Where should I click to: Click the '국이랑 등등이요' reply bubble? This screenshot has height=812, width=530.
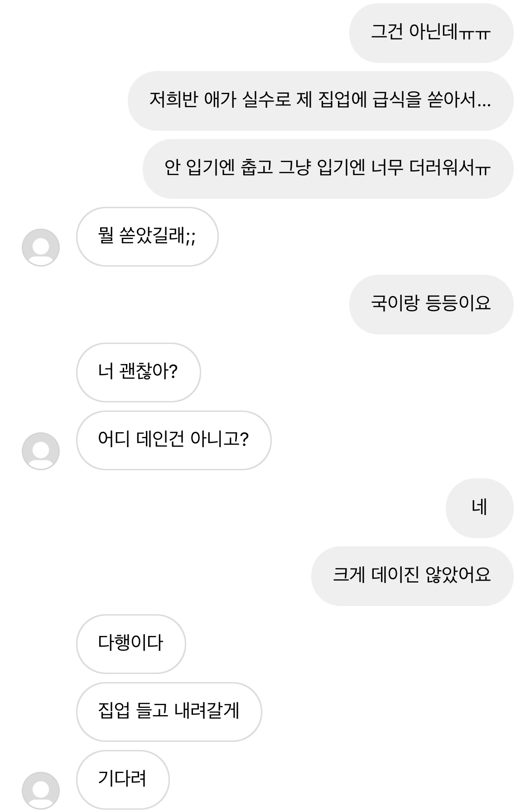point(431,304)
